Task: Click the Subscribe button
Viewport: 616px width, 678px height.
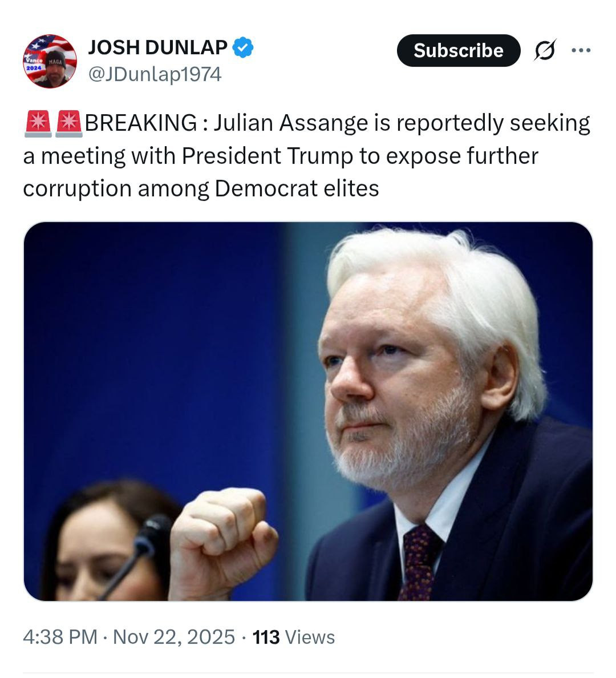Action: point(459,51)
